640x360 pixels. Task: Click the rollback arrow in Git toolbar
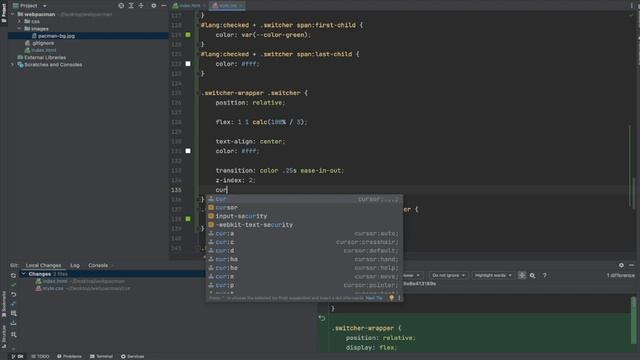(x=13, y=294)
